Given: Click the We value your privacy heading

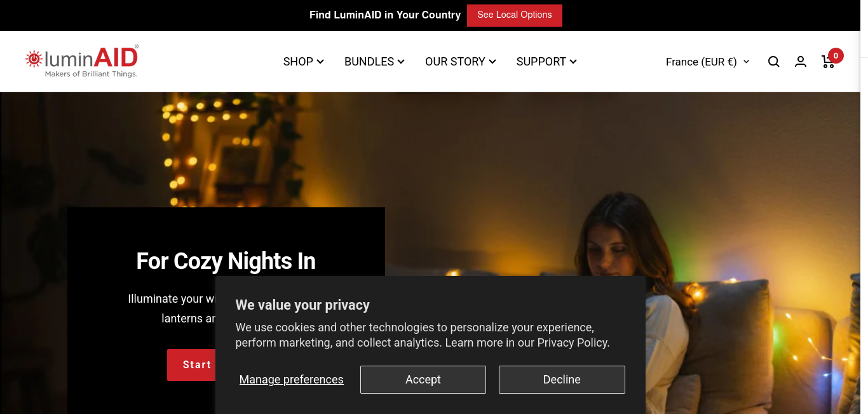Looking at the screenshot, I should click(x=302, y=305).
